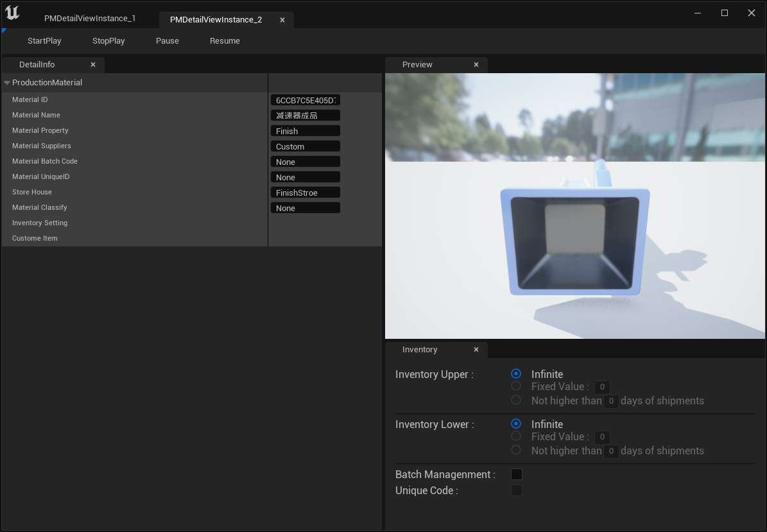Click the Material Name input field
This screenshot has height=532, width=767.
(305, 116)
